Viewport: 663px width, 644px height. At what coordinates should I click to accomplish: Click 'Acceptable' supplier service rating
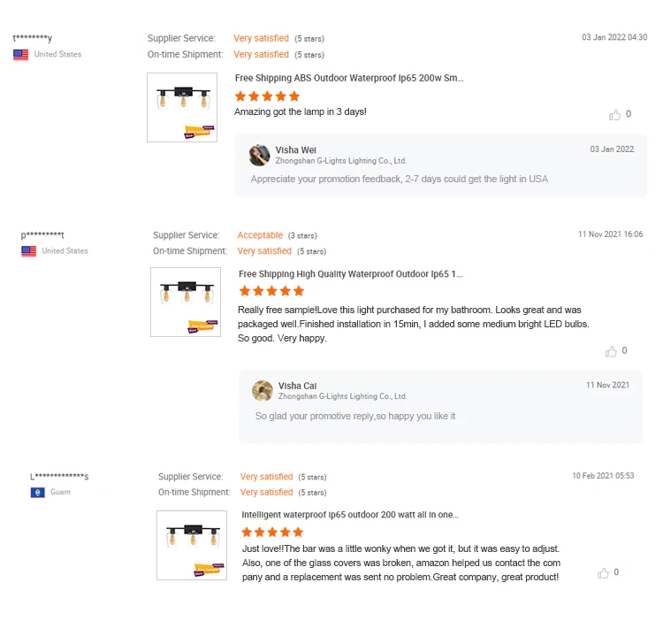click(260, 235)
